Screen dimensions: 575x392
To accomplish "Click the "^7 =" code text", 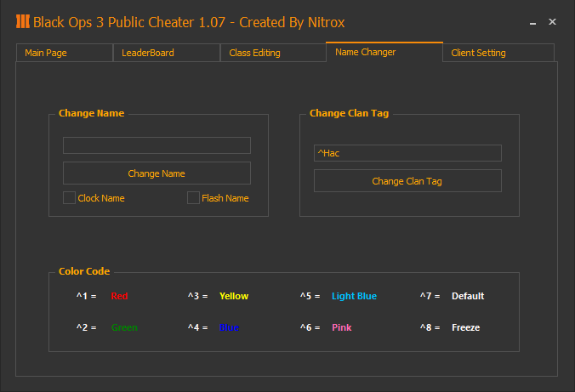I will 430,296.
